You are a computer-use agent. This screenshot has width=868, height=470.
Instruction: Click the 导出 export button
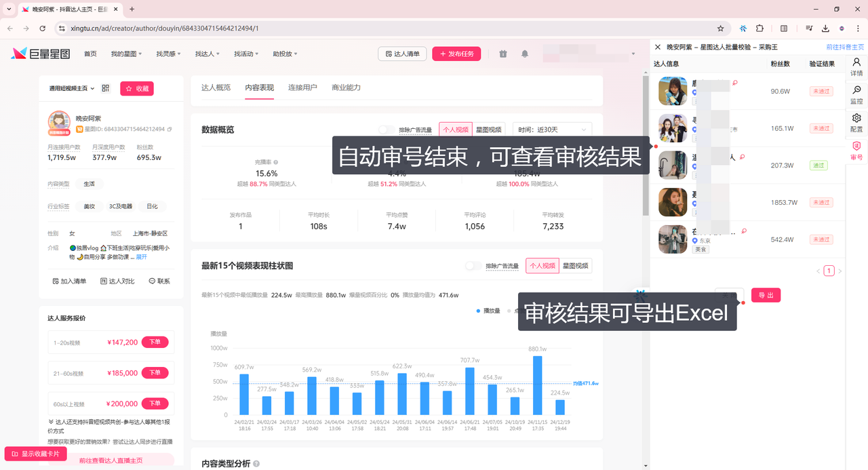tap(766, 295)
